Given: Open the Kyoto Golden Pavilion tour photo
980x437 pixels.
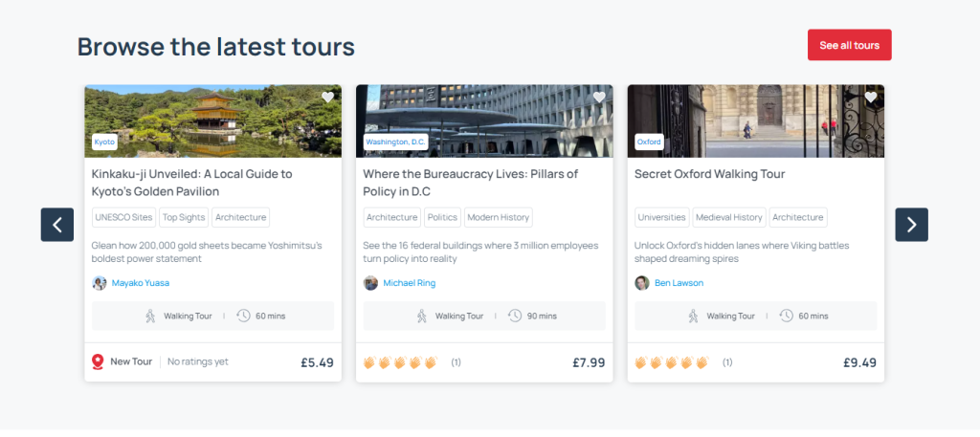Looking at the screenshot, I should [212, 120].
